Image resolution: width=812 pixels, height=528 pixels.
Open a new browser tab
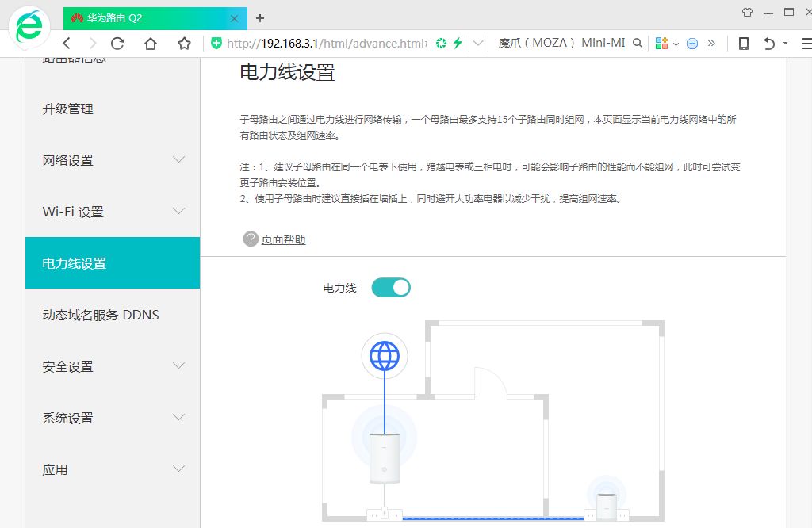click(x=259, y=17)
